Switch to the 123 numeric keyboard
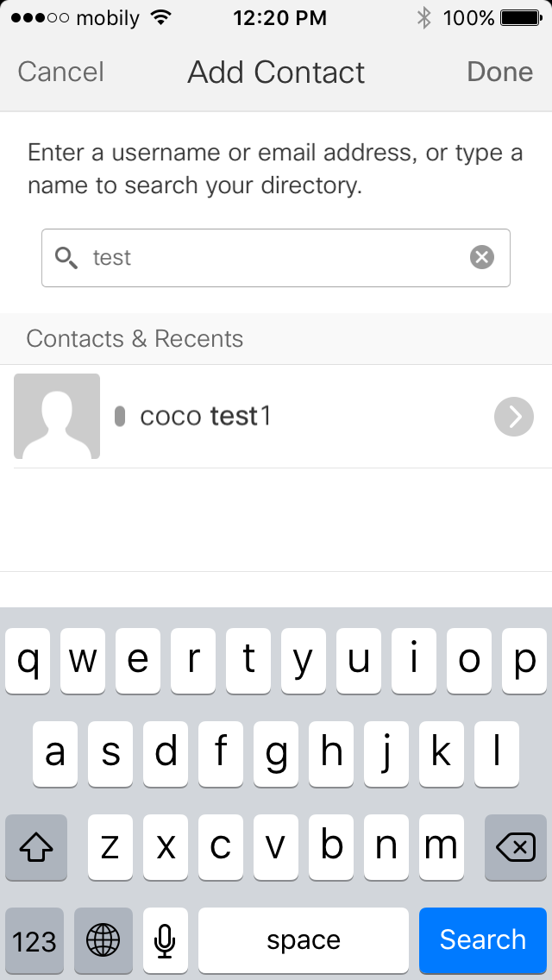The image size is (552, 980). pyautogui.click(x=34, y=939)
